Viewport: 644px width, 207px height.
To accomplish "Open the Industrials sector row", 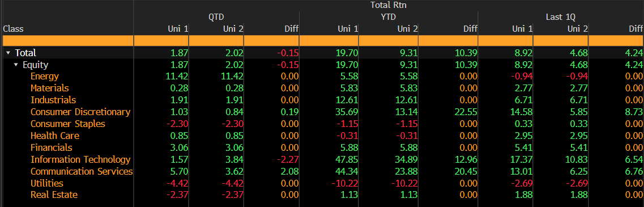I will 53,100.
